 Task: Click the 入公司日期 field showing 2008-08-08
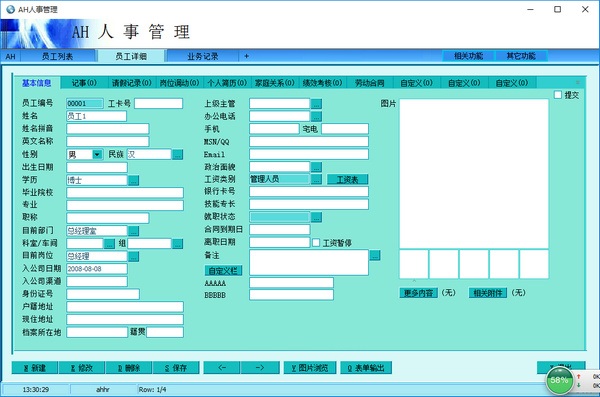tap(97, 269)
